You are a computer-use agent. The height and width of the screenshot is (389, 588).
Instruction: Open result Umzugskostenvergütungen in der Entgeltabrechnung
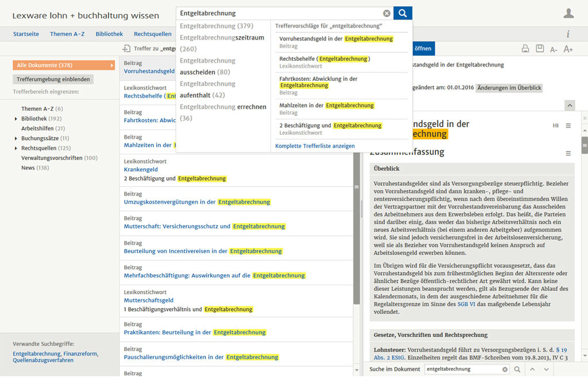pos(198,202)
